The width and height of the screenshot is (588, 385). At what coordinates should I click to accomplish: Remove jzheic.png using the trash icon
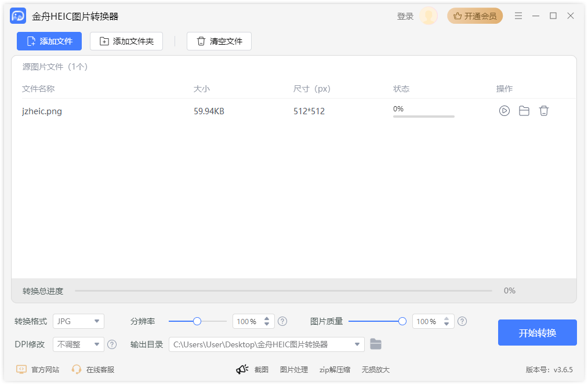click(x=544, y=111)
